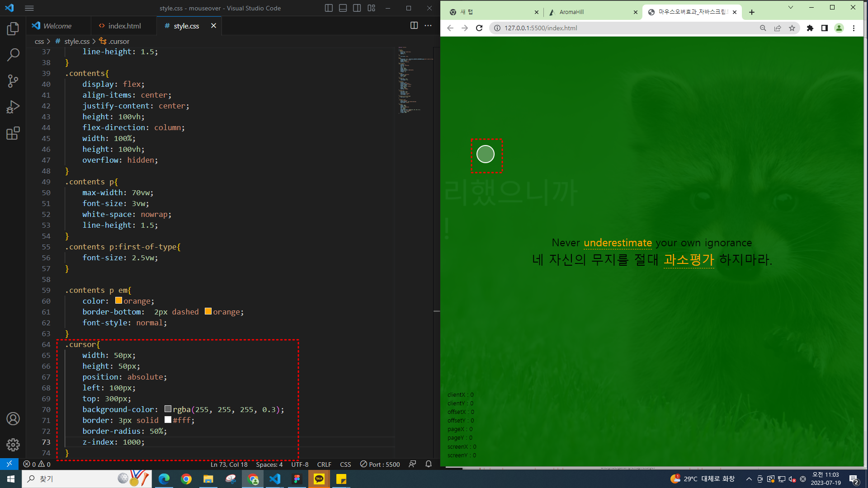Toggle the primary side bar layout button
The width and height of the screenshot is (868, 488).
point(329,8)
